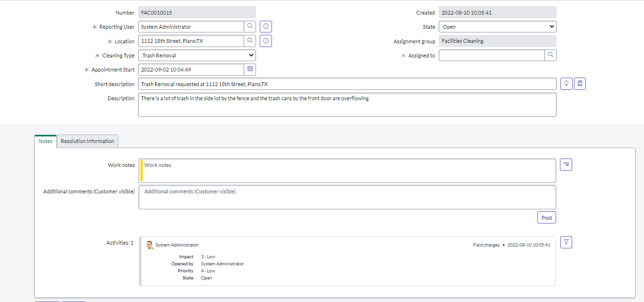
Task: Click into the Short description field
Action: pos(347,84)
